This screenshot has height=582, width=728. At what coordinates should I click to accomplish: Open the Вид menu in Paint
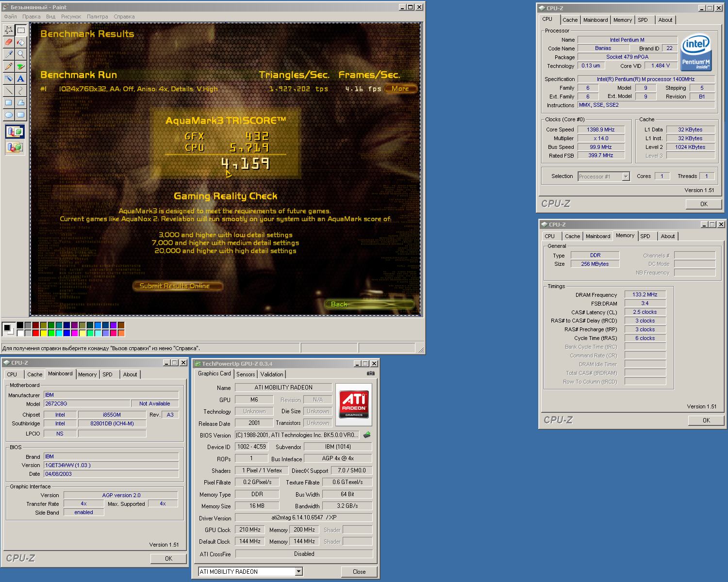pos(50,16)
